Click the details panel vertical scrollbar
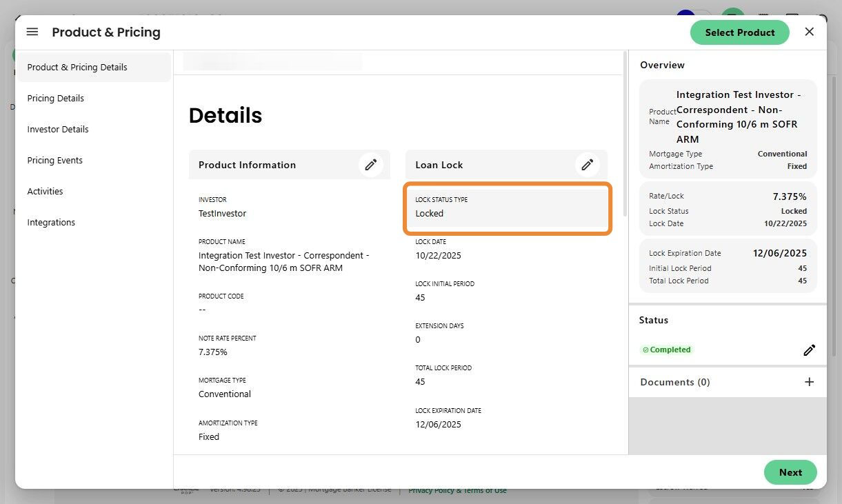 pos(625,134)
